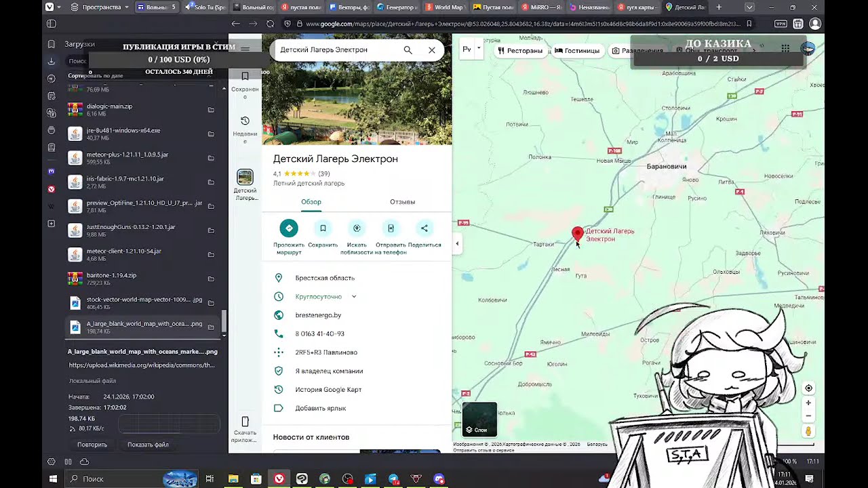
Task: Clear the Google Maps search box
Action: click(x=431, y=49)
